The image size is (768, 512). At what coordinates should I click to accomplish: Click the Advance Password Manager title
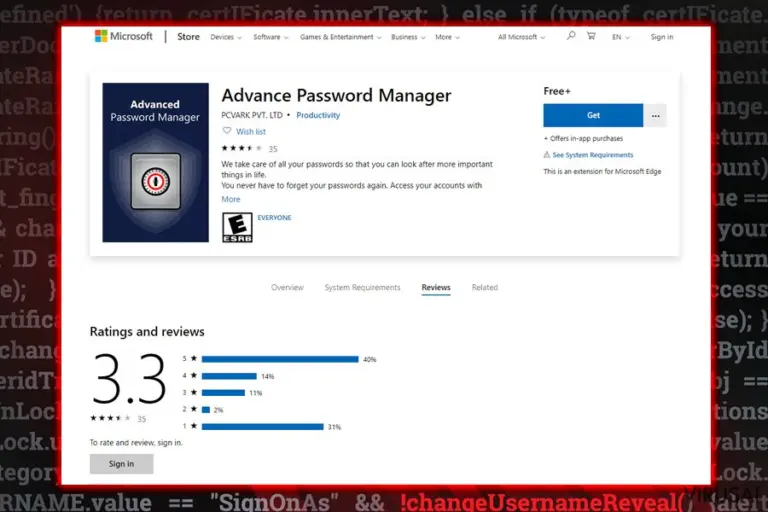[x=336, y=96]
